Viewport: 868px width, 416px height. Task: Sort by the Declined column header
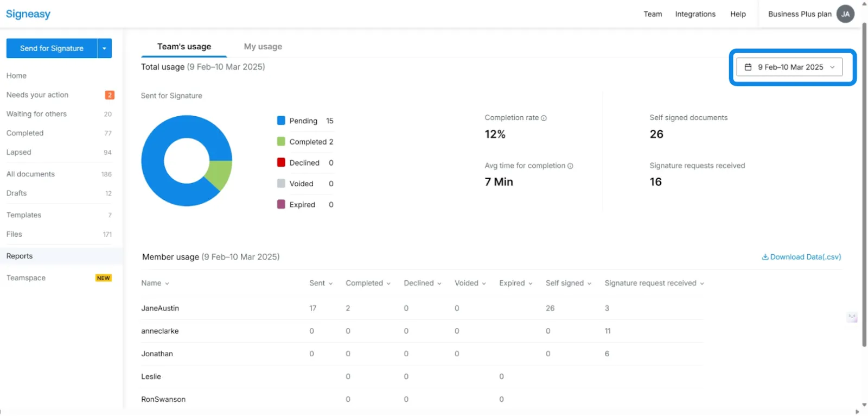pos(423,283)
